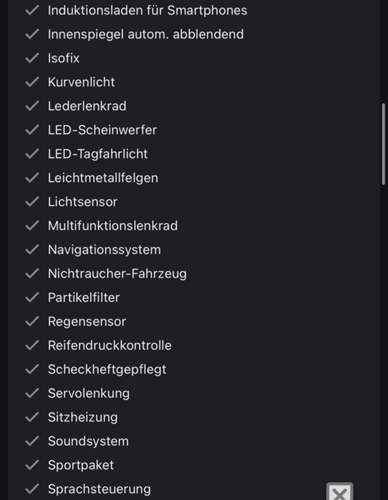
Task: Click the checkmark next to Kurvenlicht
Action: [x=32, y=82]
